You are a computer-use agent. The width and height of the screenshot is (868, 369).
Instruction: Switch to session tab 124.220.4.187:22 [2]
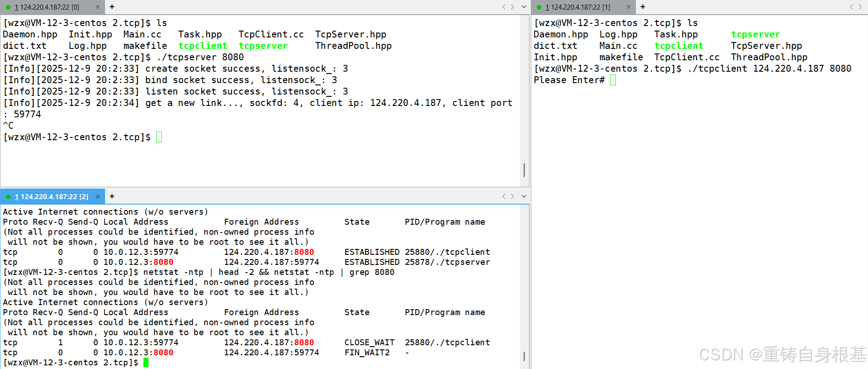pyautogui.click(x=52, y=197)
